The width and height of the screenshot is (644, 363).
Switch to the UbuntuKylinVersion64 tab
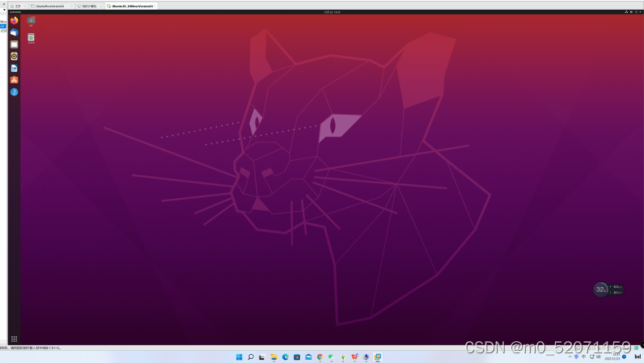click(49, 6)
